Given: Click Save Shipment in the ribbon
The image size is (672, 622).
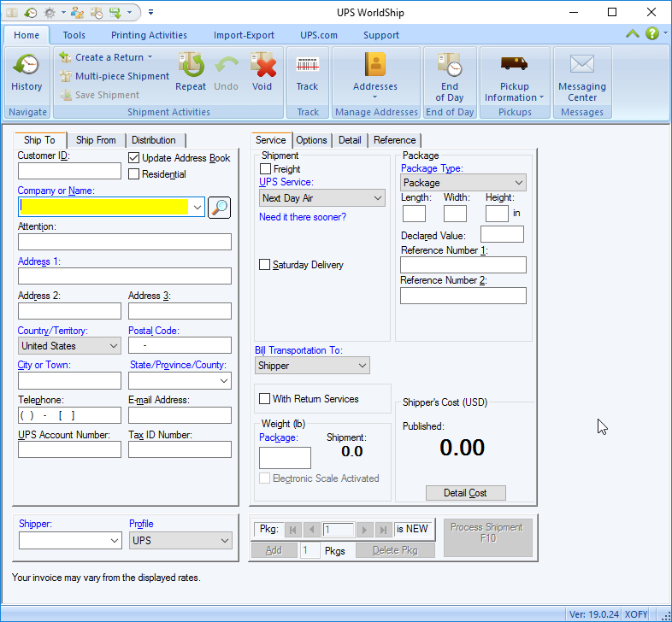Looking at the screenshot, I should (x=99, y=95).
